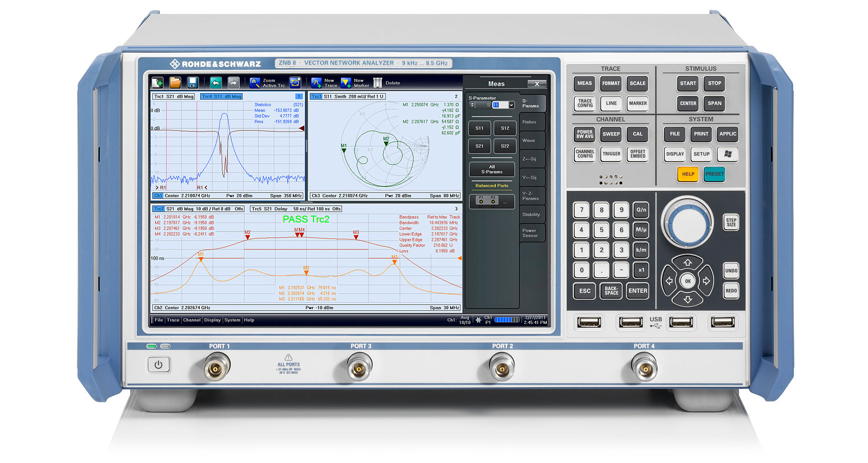
Task: Open the Channel menu in menu bar
Action: (192, 320)
